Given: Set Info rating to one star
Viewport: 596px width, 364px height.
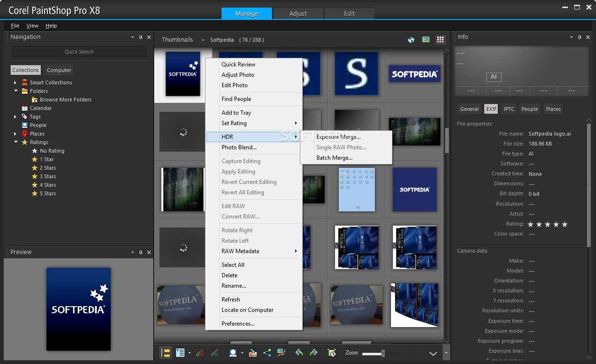Looking at the screenshot, I should click(531, 224).
